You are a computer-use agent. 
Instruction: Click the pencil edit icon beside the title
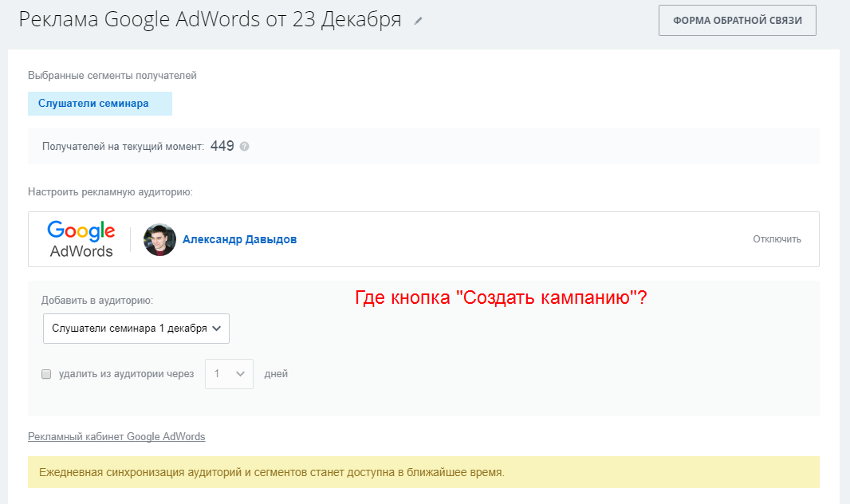(418, 22)
